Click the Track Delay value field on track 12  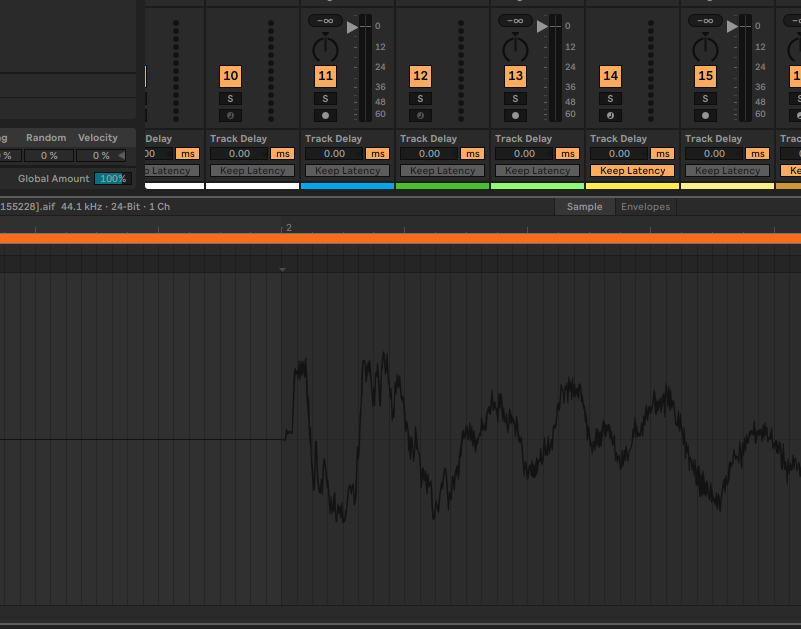pyautogui.click(x=429, y=154)
